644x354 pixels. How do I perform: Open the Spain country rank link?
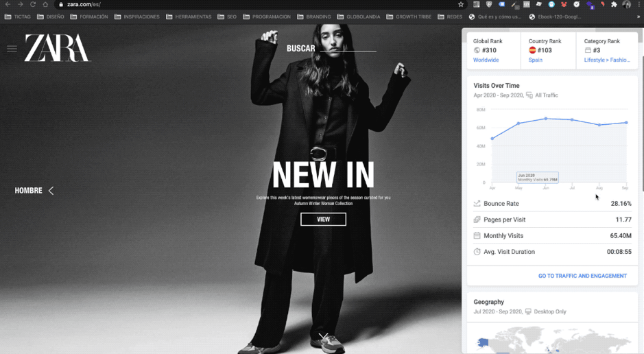[535, 60]
